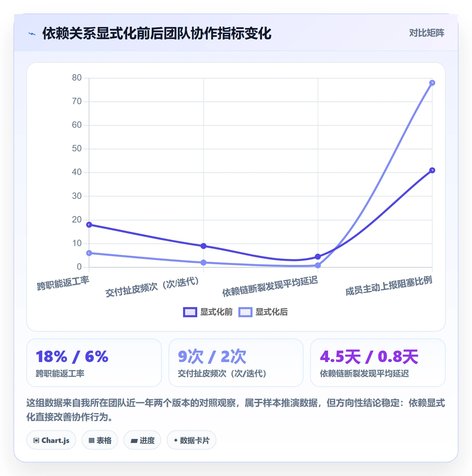Viewport: 472px width, 476px height.
Task: Click the 交付扯皮频次（次/迭代）card caption
Action: 222,374
